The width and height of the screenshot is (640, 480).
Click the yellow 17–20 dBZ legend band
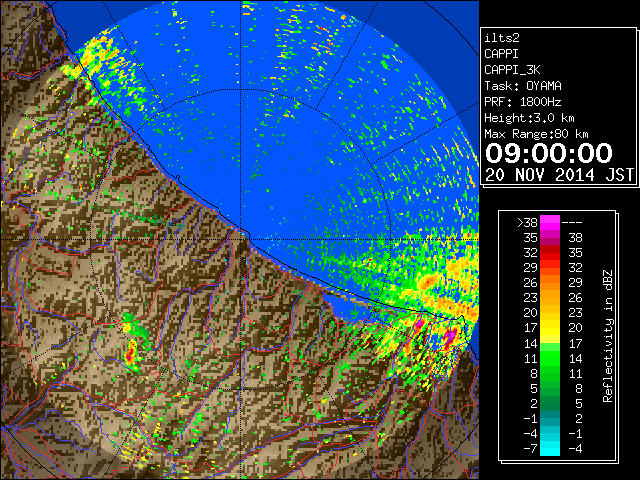[x=550, y=328]
